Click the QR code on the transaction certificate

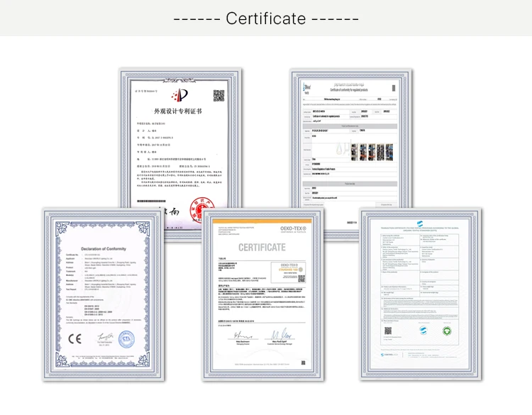click(x=388, y=331)
